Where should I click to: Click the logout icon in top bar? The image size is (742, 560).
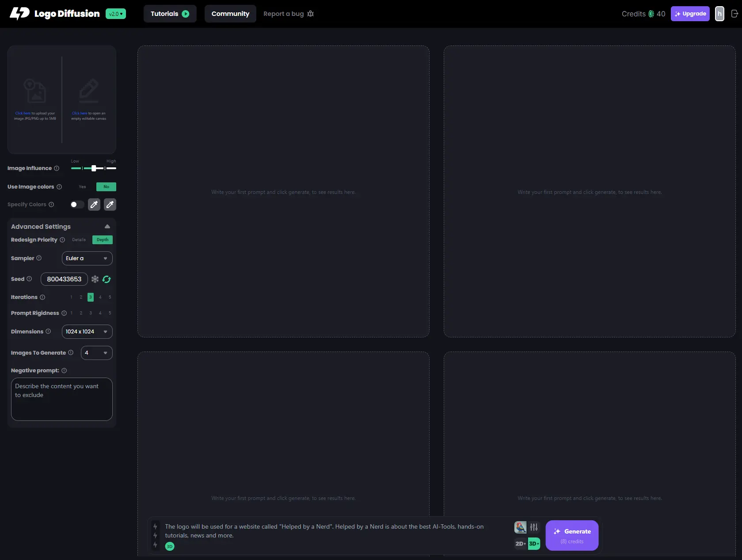pyautogui.click(x=734, y=14)
